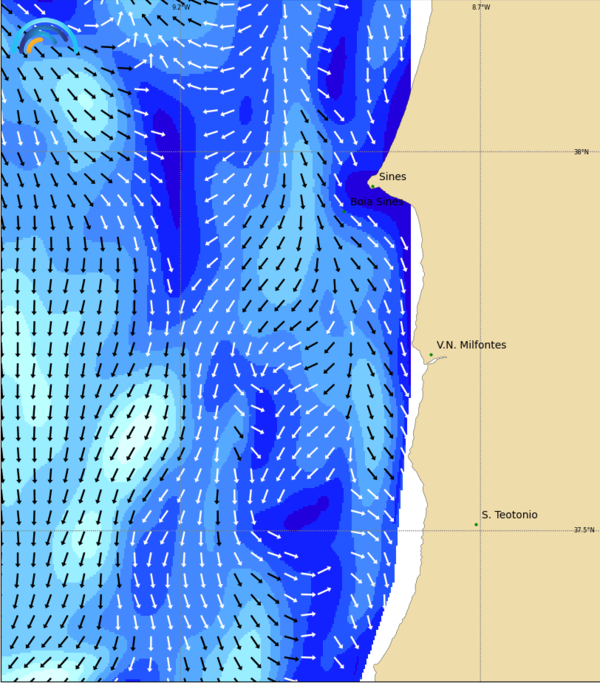Select the Boia Sines buoy label

pos(376,201)
